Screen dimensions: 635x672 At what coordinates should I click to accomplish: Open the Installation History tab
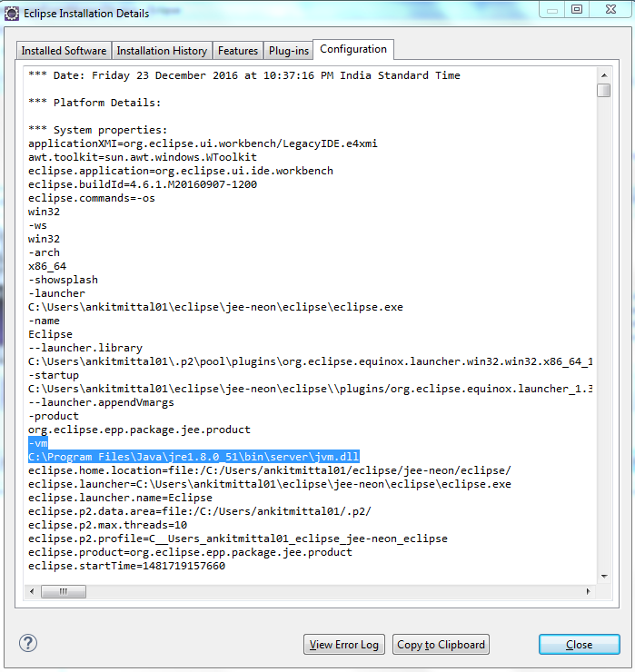(x=162, y=51)
